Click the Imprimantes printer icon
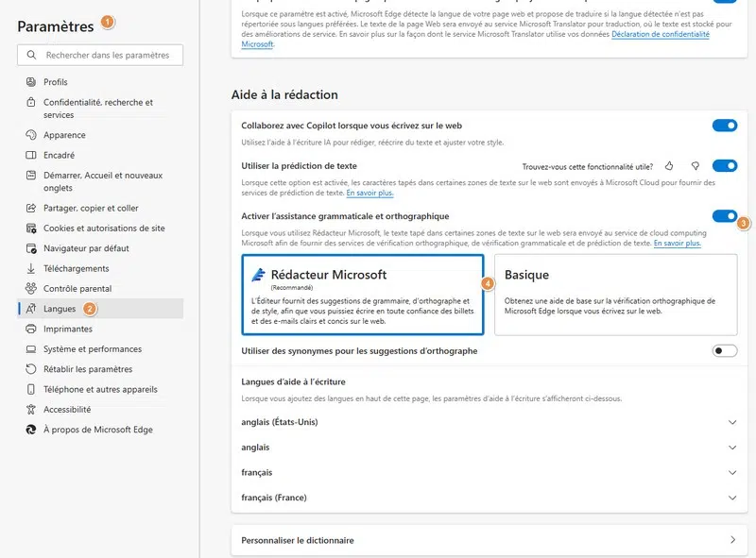Viewport: 756px width, 558px height. pyautogui.click(x=31, y=329)
